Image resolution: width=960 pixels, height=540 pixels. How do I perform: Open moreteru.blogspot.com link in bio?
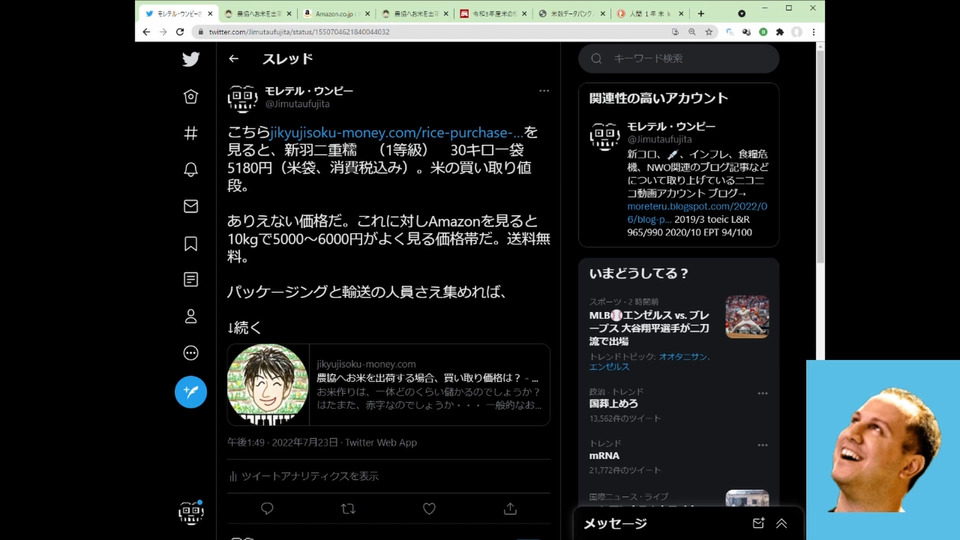[697, 212]
